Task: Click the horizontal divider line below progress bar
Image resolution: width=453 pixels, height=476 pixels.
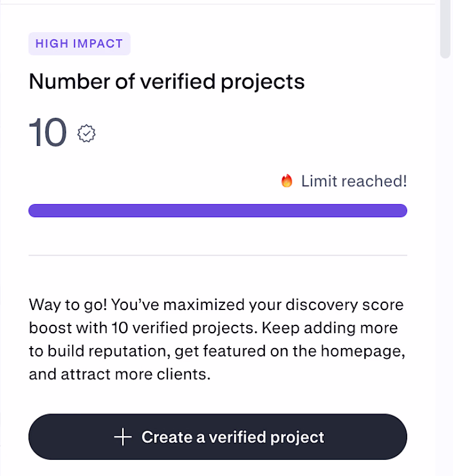Action: coord(218,255)
